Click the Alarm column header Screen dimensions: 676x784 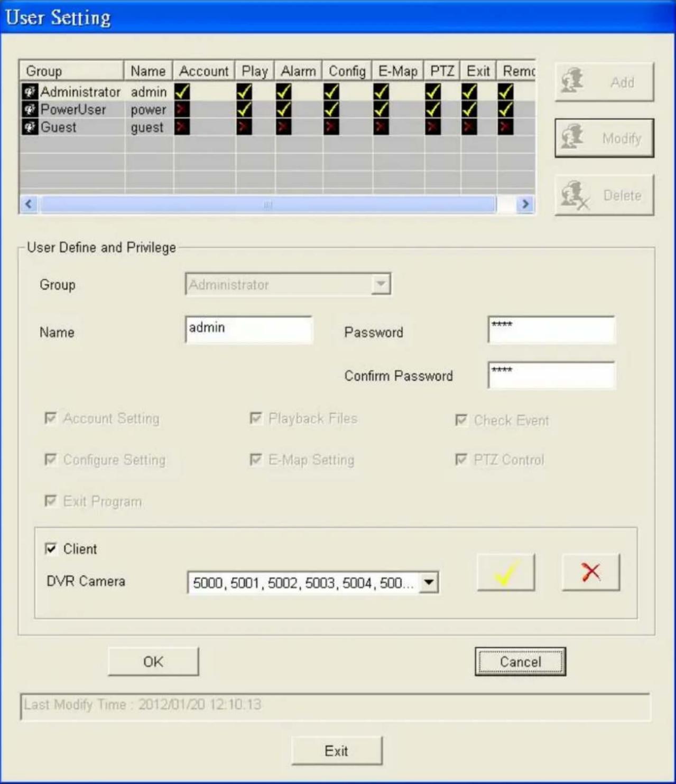tap(298, 71)
